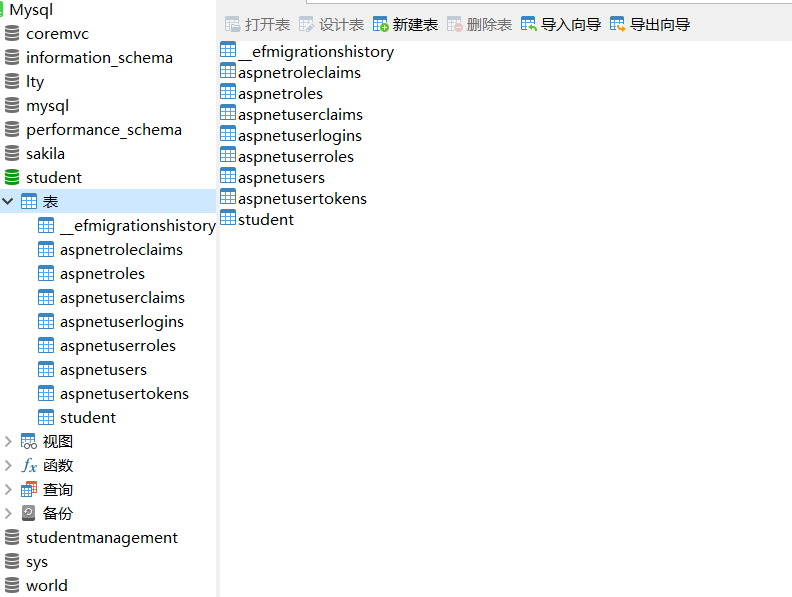
Task: Click tree table icon beside aspnetuserlogins
Action: [46, 321]
